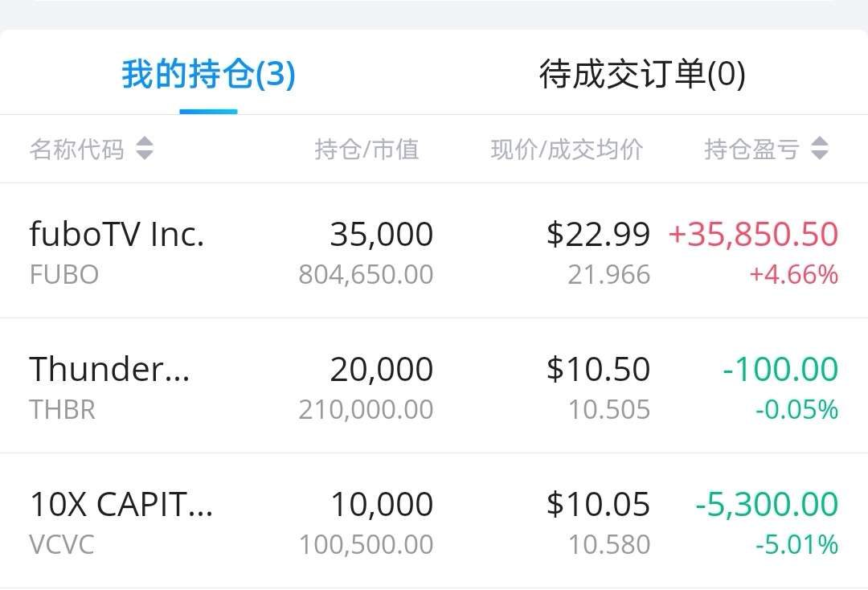Sort by 持仓盈亏 arrow icon

[x=819, y=149]
